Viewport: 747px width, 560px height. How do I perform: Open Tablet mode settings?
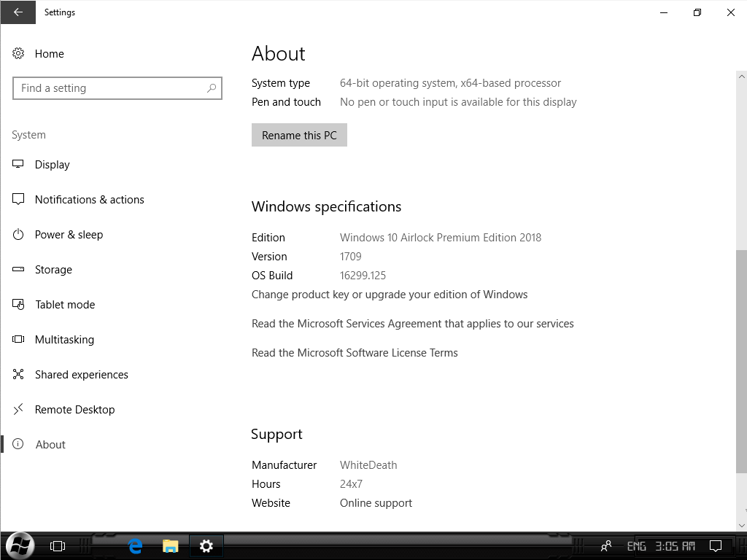pyautogui.click(x=65, y=305)
